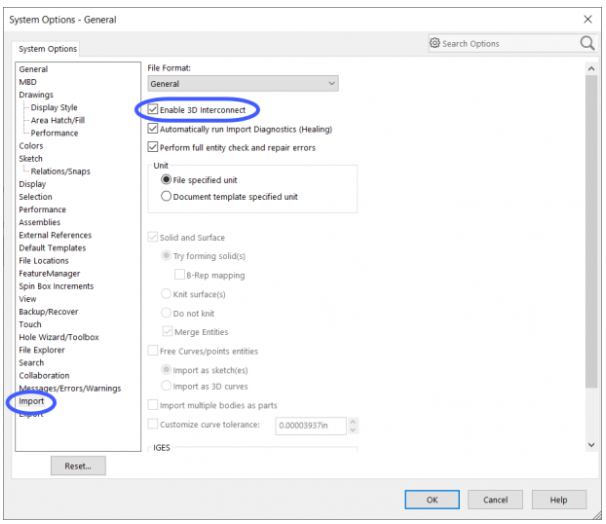Select Sketch category
606x524 pixels.
click(x=31, y=158)
